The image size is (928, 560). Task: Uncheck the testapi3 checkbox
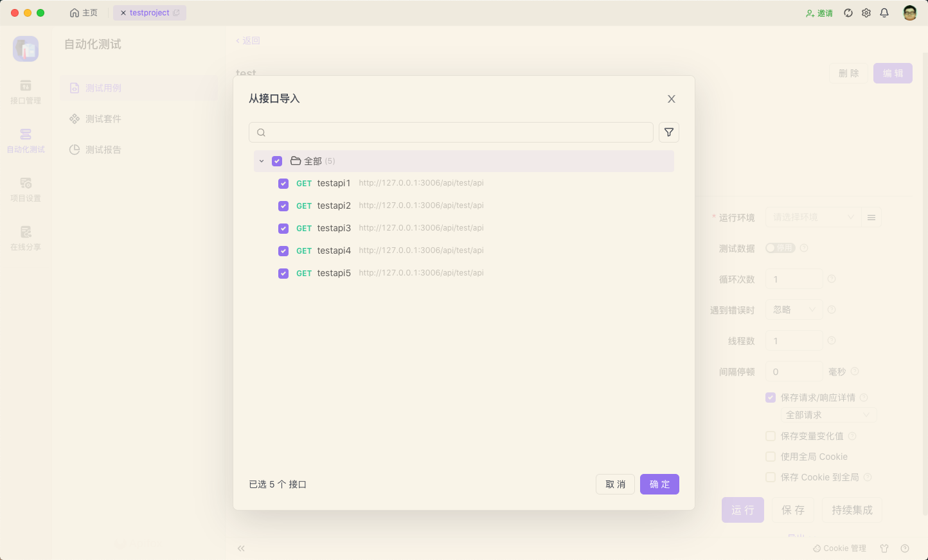[283, 229]
